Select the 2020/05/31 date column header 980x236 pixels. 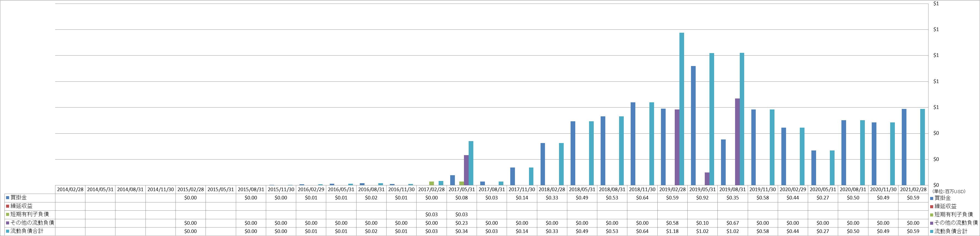823,190
